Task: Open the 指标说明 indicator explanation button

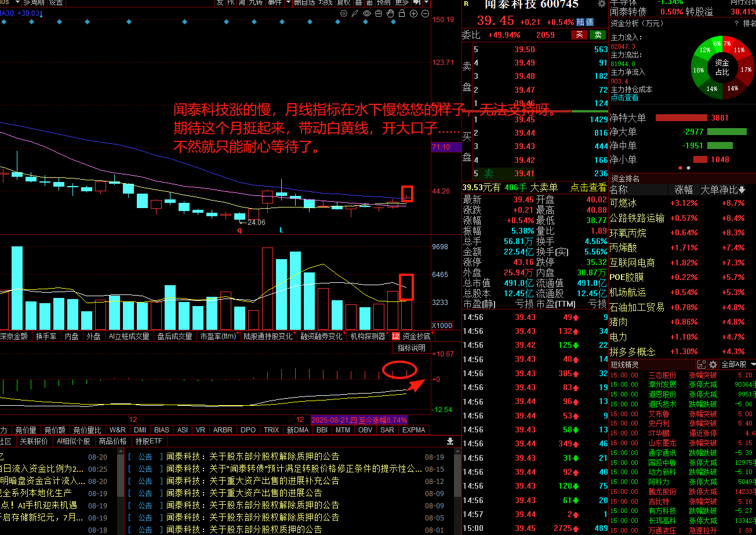Action: [411, 348]
